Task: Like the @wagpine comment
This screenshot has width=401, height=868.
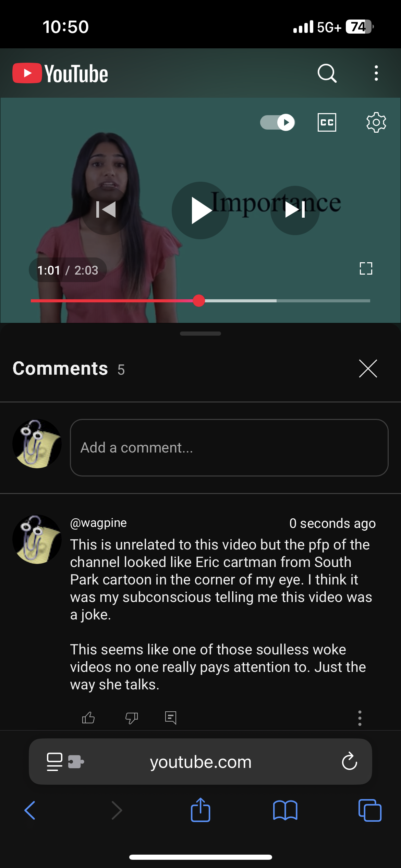Action: [88, 718]
